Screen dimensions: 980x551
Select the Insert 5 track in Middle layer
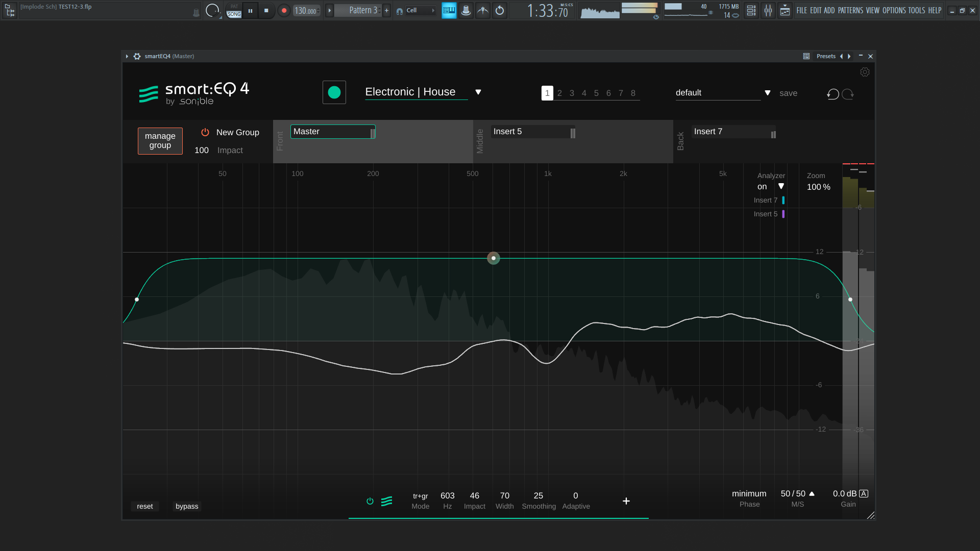(533, 132)
